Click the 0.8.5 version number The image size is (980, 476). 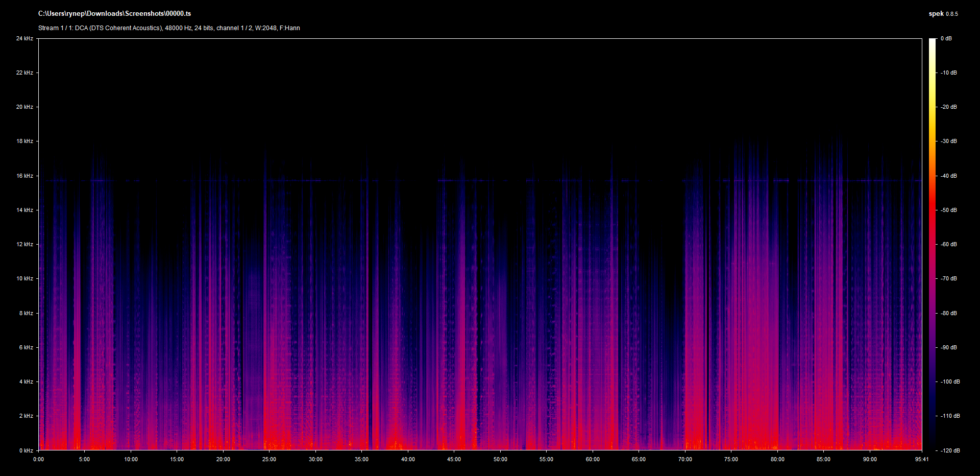[952, 14]
